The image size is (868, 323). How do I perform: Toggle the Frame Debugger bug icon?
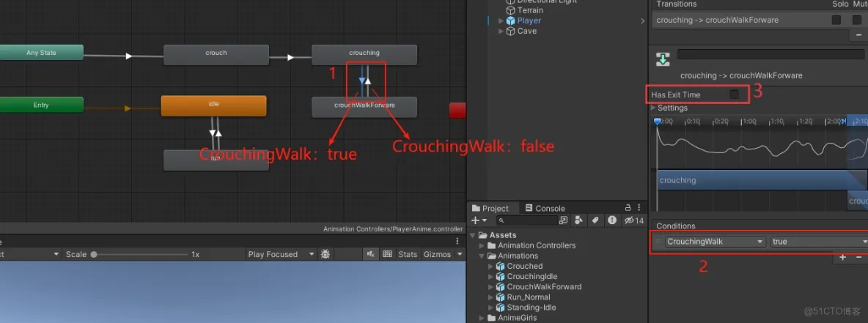coord(325,254)
